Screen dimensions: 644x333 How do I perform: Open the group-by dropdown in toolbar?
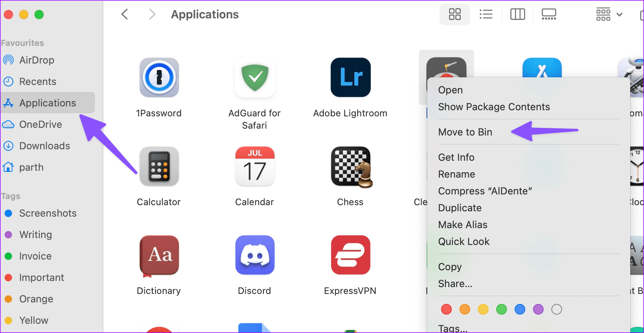(x=609, y=15)
